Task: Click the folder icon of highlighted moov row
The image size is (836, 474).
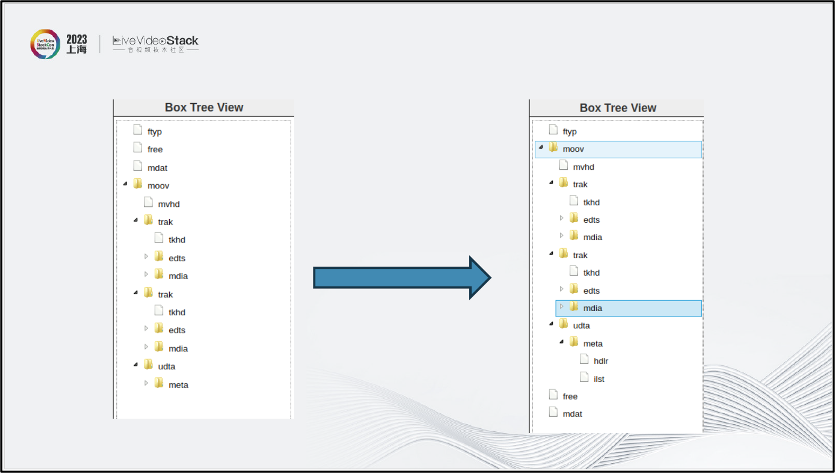Action: pos(553,148)
